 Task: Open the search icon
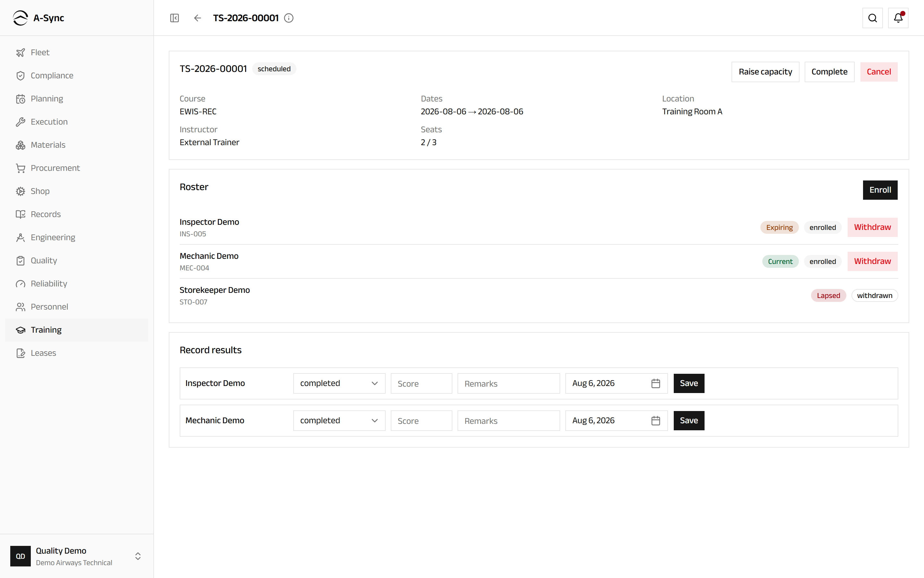(872, 18)
